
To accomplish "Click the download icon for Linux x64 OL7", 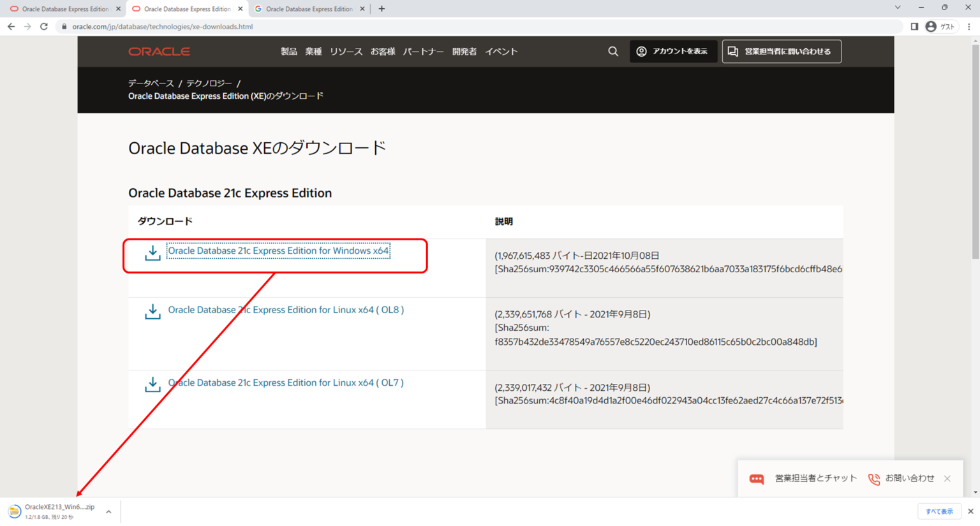I will [x=152, y=384].
